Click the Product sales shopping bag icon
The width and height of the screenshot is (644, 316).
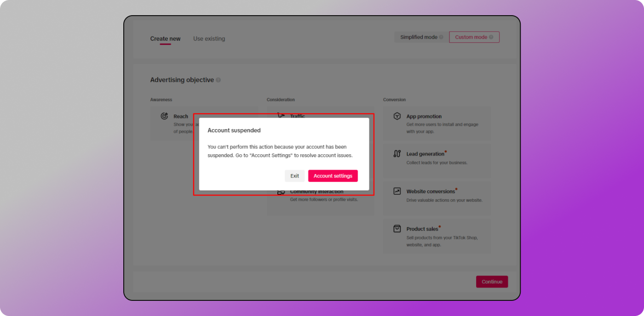click(x=397, y=229)
